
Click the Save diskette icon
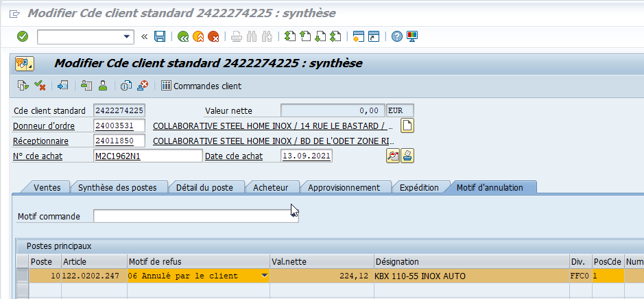(160, 36)
